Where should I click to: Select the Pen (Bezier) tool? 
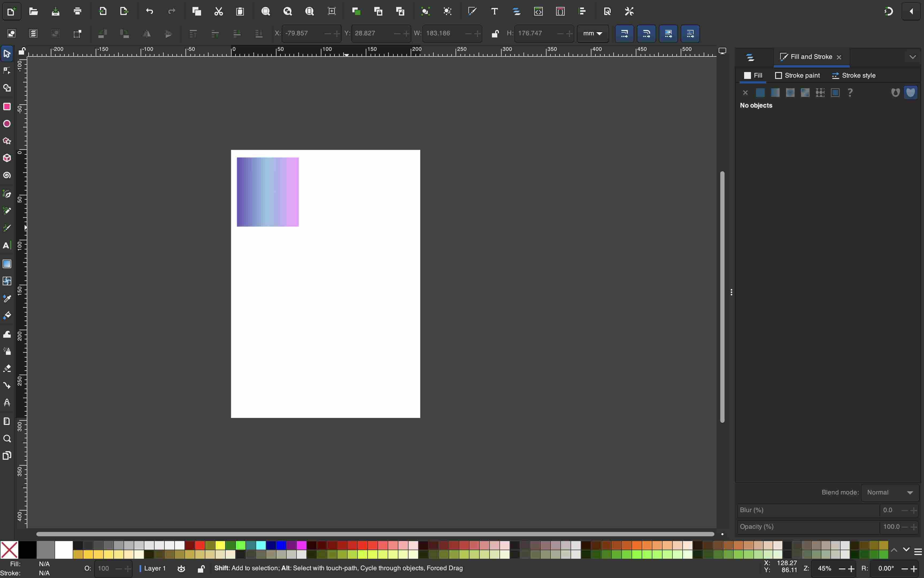7,194
